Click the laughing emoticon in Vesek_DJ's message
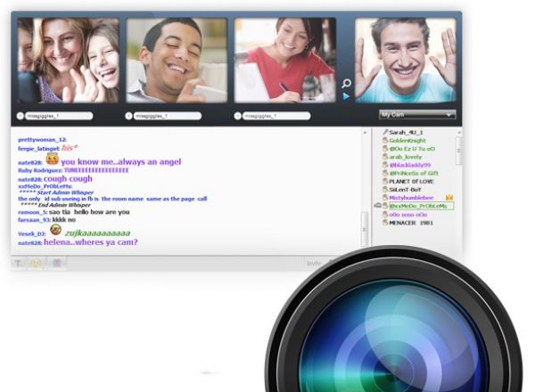 [56, 230]
